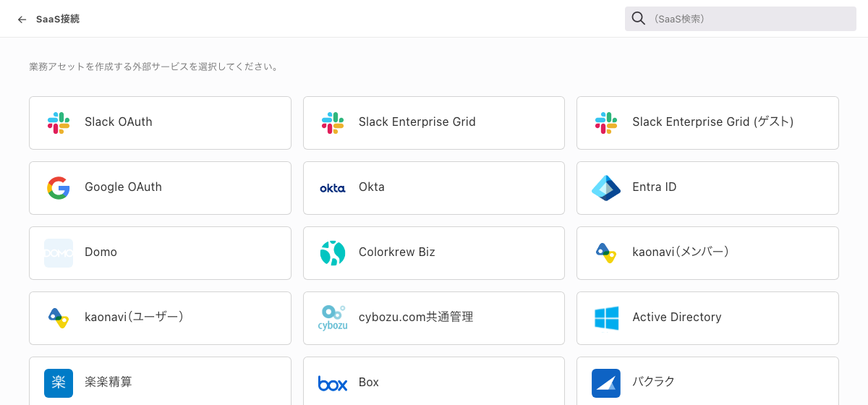Image resolution: width=868 pixels, height=405 pixels.
Task: Select the Box label text
Action: (369, 383)
